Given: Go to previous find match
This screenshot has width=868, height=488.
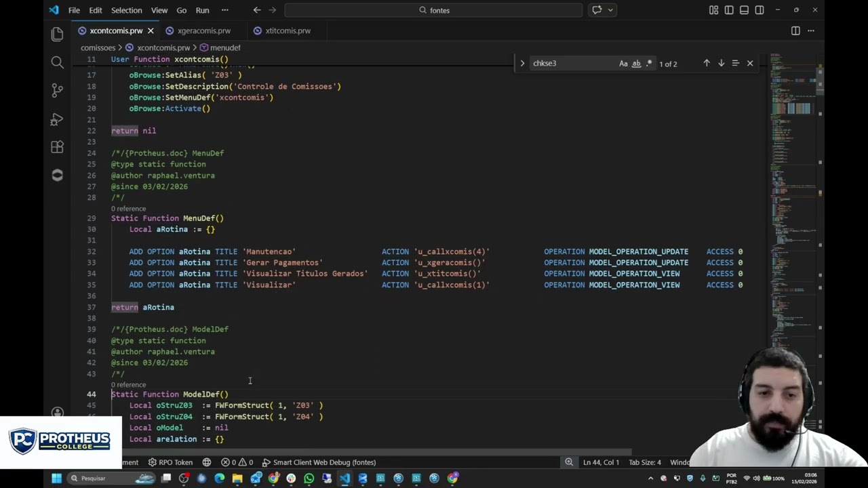Looking at the screenshot, I should point(706,63).
